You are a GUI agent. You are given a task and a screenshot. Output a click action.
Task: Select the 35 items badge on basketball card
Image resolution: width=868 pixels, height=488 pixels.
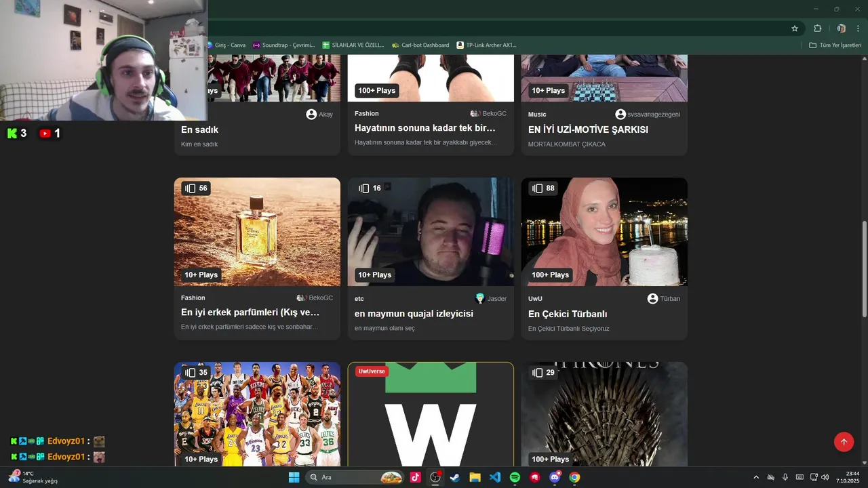[x=196, y=373]
